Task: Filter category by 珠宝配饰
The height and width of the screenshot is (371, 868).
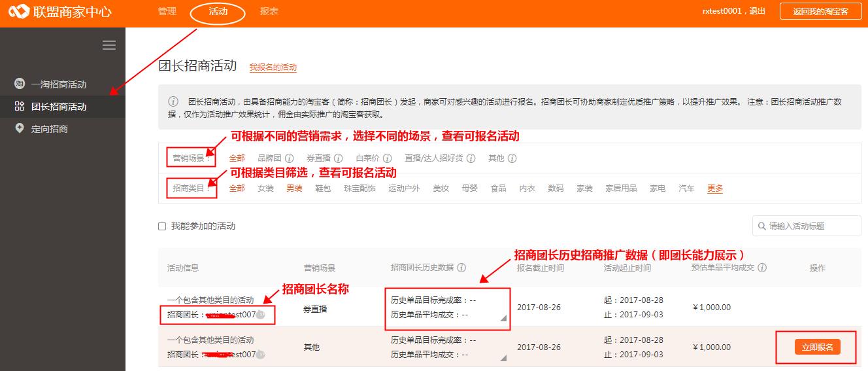Action: [360, 188]
